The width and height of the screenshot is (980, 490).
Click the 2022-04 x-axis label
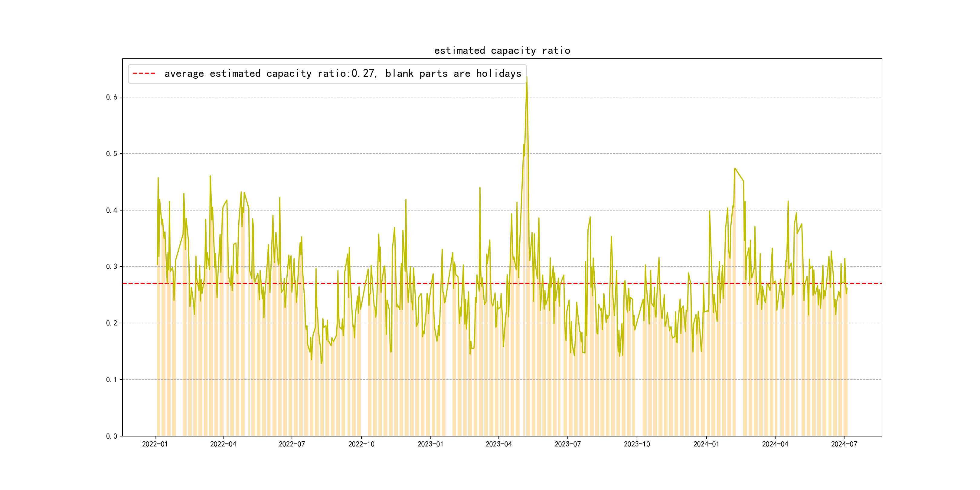(x=223, y=444)
